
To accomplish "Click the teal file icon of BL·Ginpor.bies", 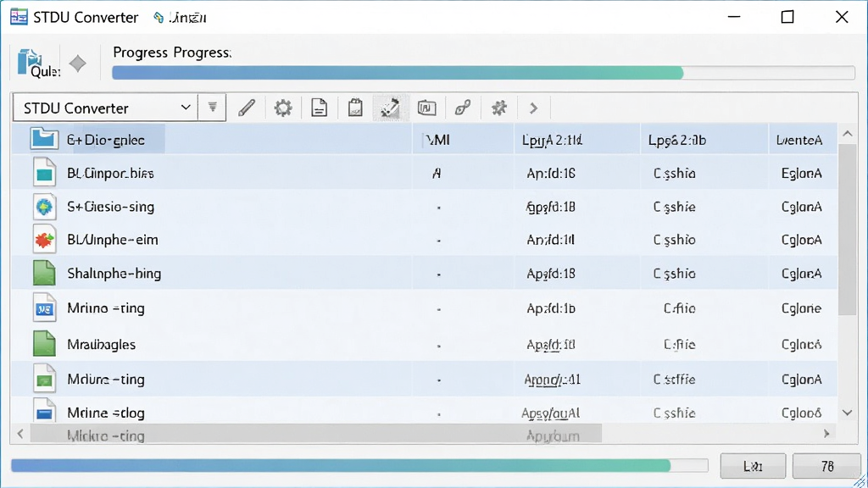I will [44, 172].
